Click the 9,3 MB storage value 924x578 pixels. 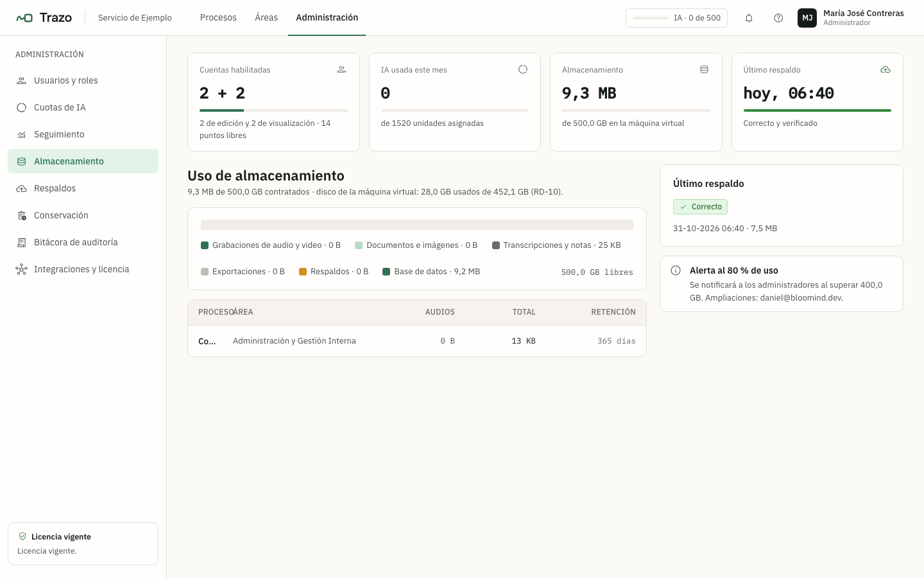tap(589, 93)
